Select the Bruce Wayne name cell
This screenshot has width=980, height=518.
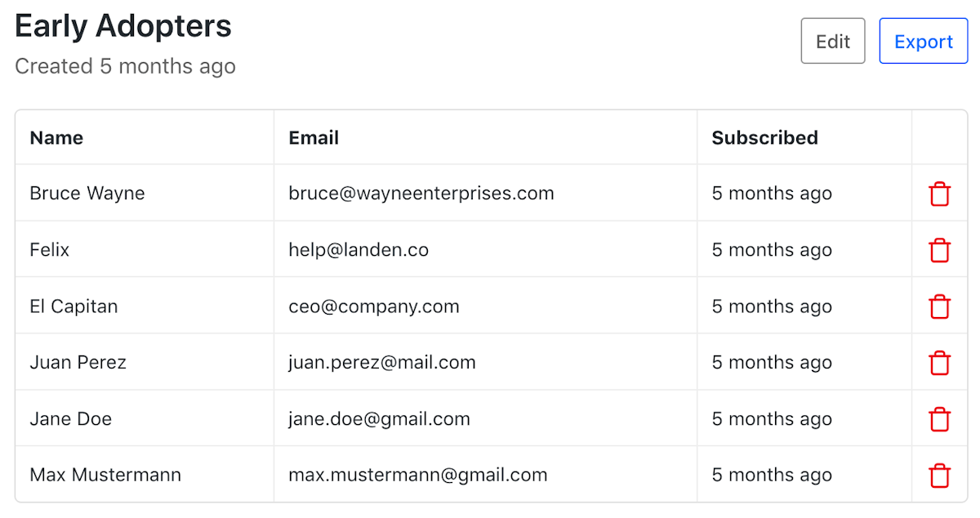(x=87, y=194)
